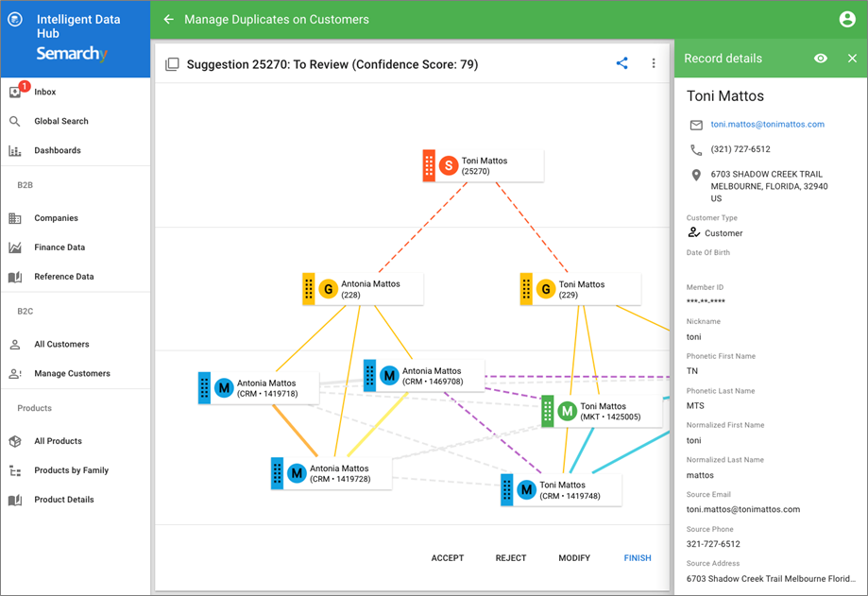Click the green M circle on MKT 1425005
Viewport: 868px width, 596px height.
tap(567, 411)
